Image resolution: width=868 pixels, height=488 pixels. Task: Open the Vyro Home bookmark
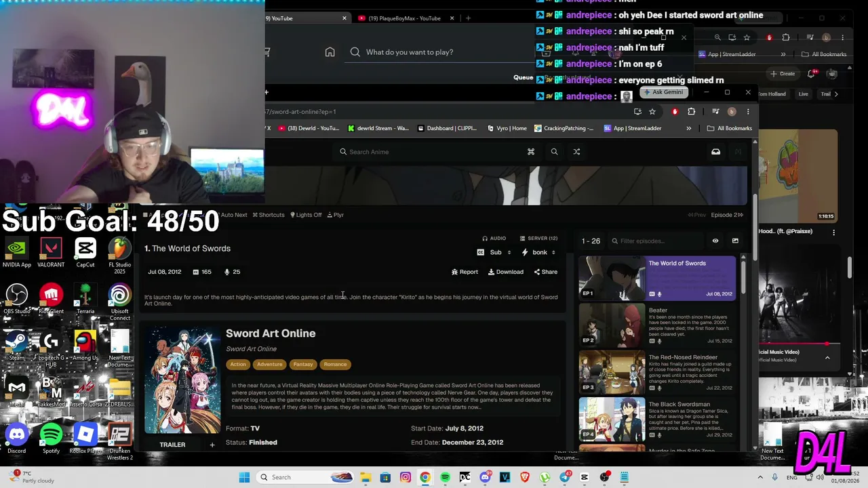[507, 128]
